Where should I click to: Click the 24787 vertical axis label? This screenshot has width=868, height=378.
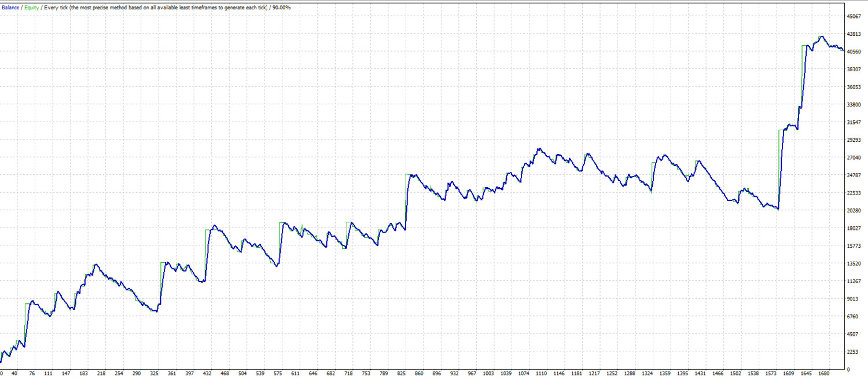(x=854, y=175)
